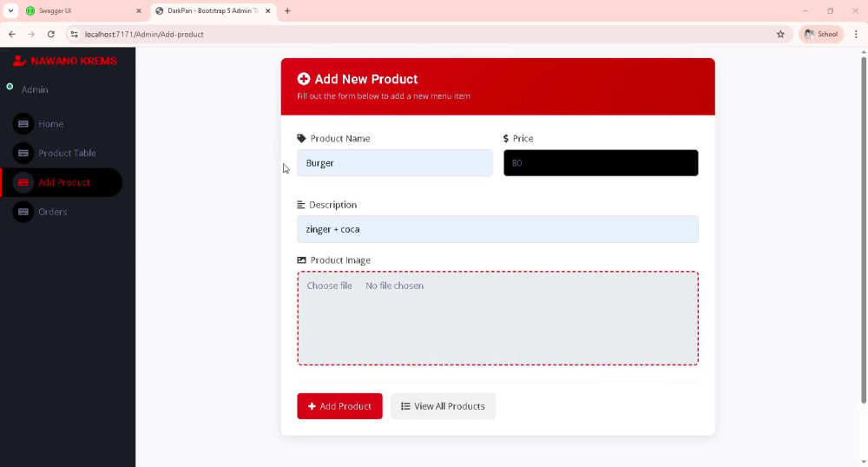Select the Add Product sidebar item

click(62, 182)
